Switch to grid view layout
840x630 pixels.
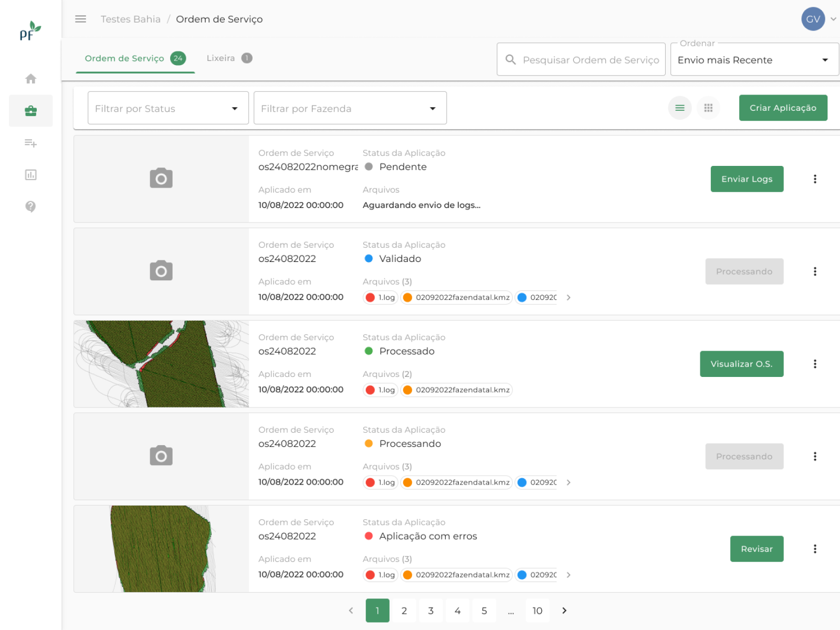point(708,108)
